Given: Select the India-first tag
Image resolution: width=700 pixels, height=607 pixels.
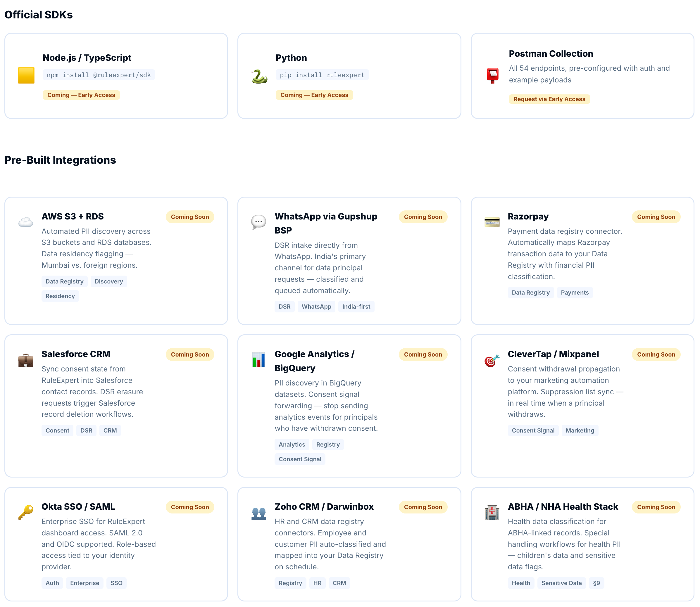Looking at the screenshot, I should point(356,307).
